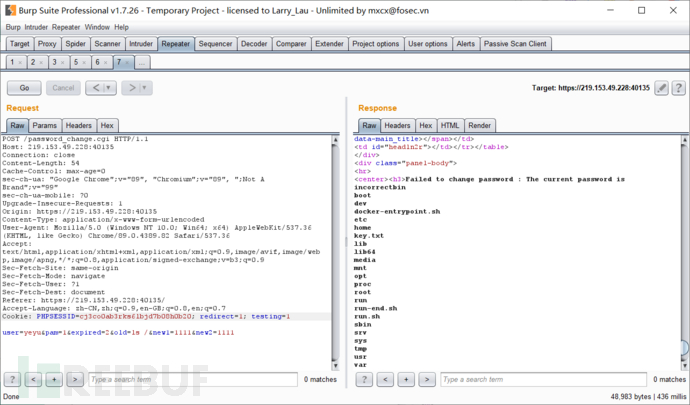Click key.txt in the response listing
The image size is (690, 405).
pyautogui.click(x=369, y=236)
